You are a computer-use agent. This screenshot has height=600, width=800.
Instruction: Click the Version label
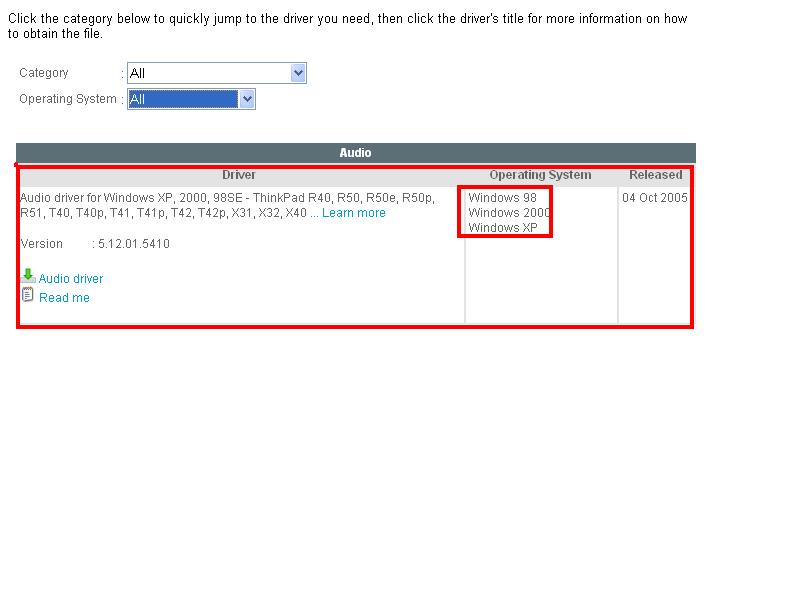(42, 244)
